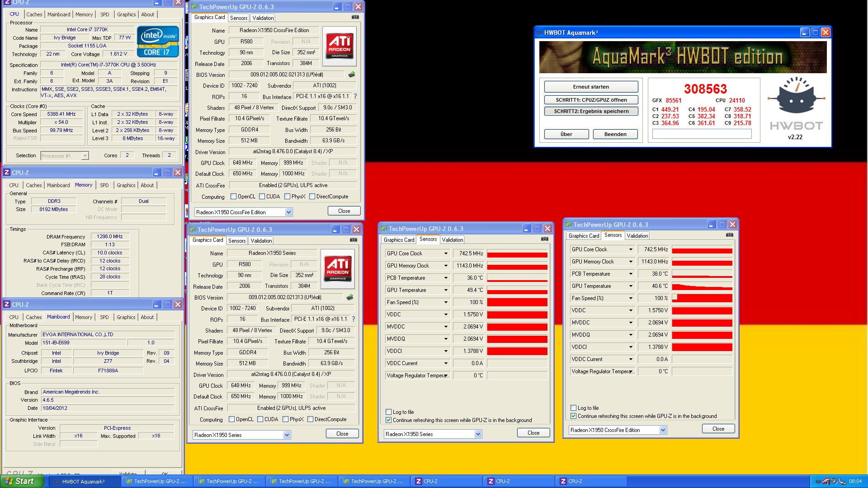Click the system tray clock showing 08:04
The height and width of the screenshot is (488, 868).
[855, 482]
